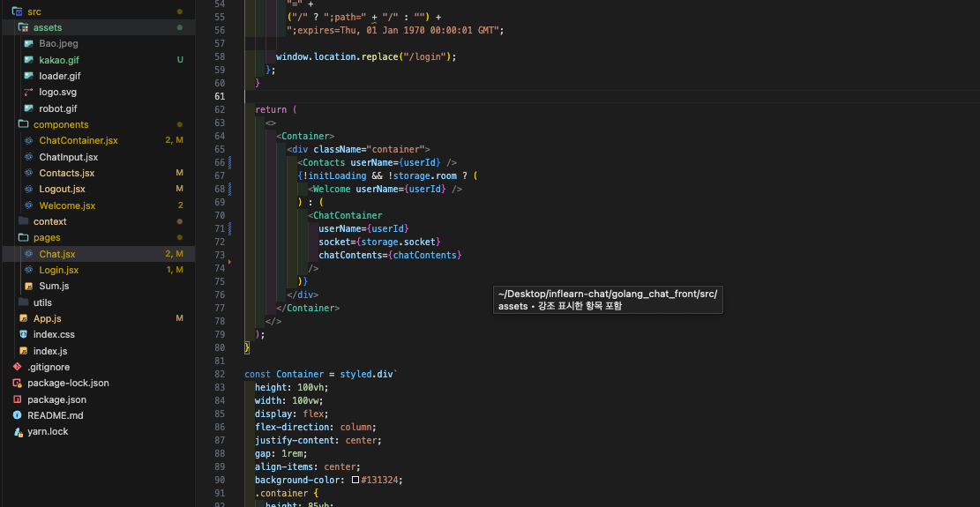Screen dimensions: 980x507
Task: Click the '</Container>' closing tag
Action: pos(308,309)
